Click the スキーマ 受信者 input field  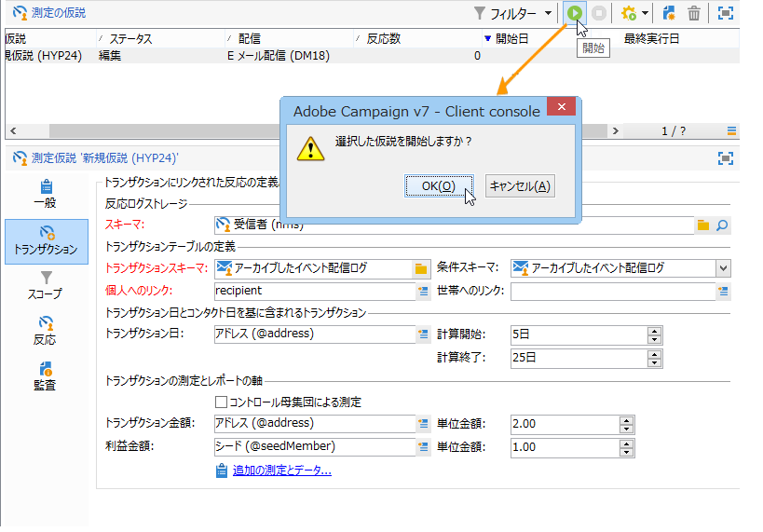pos(454,225)
